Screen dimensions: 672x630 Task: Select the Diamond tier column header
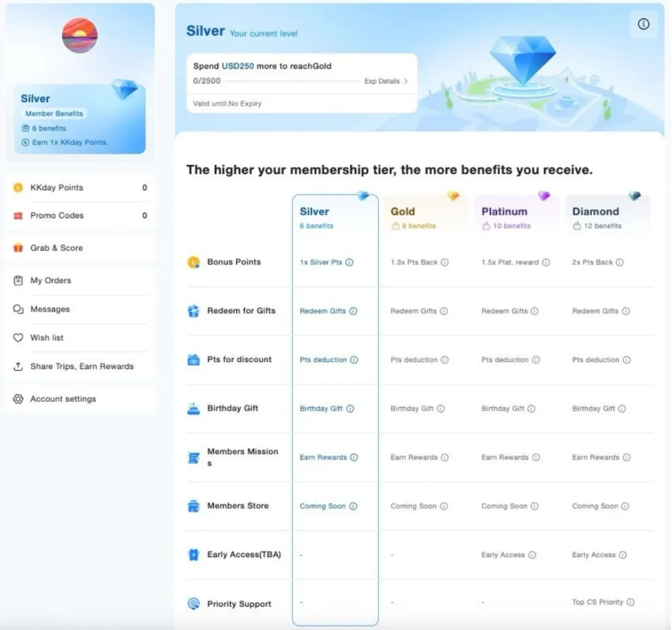coord(608,217)
